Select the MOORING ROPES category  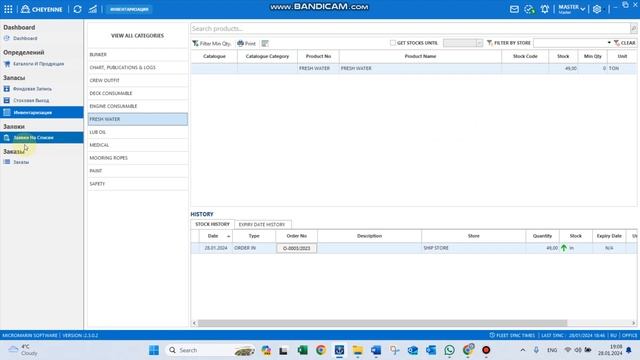(138, 158)
